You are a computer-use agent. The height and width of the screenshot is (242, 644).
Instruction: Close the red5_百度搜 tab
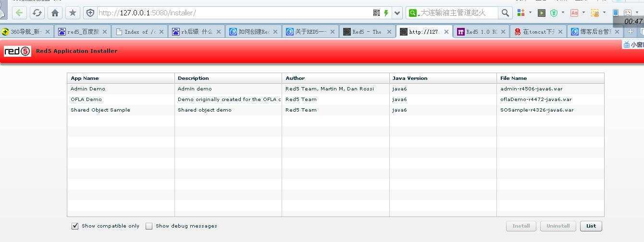click(x=104, y=32)
